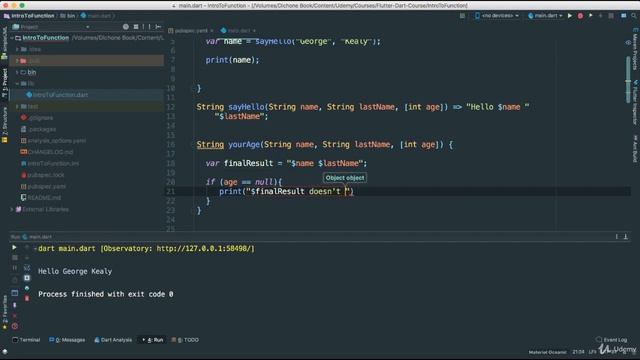
Task: Click the collapse-all icon in Project panel header
Action: click(136, 27)
